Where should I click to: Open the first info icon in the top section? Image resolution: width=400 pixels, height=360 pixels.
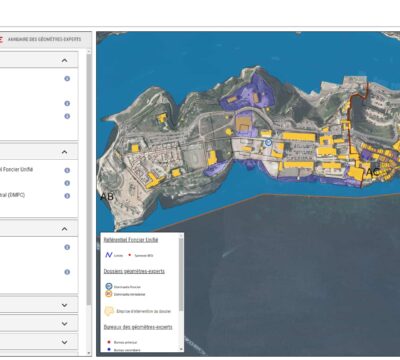[67, 79]
